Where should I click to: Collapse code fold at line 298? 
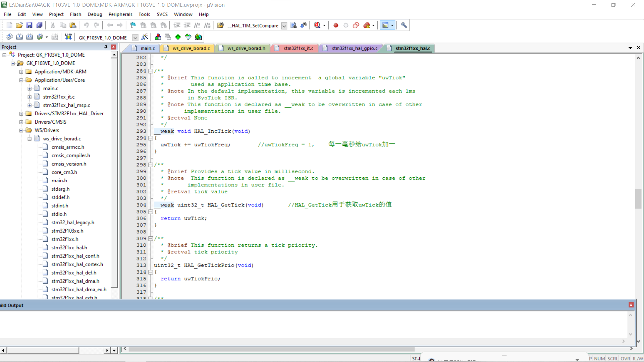coord(151,165)
